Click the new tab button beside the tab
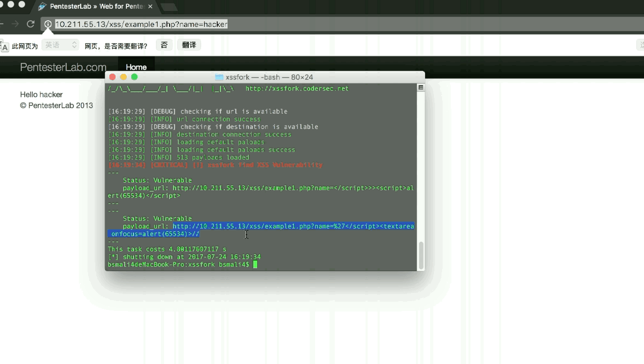Viewport: 644px width, 364px height. [x=169, y=7]
